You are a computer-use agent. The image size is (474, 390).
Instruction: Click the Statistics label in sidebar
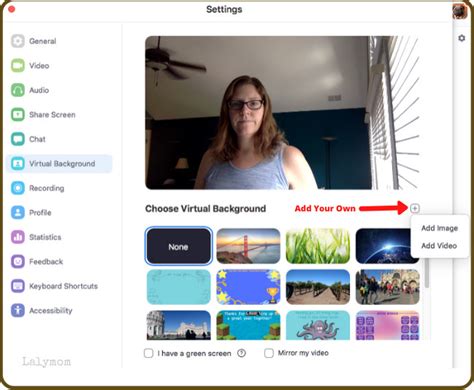point(45,237)
